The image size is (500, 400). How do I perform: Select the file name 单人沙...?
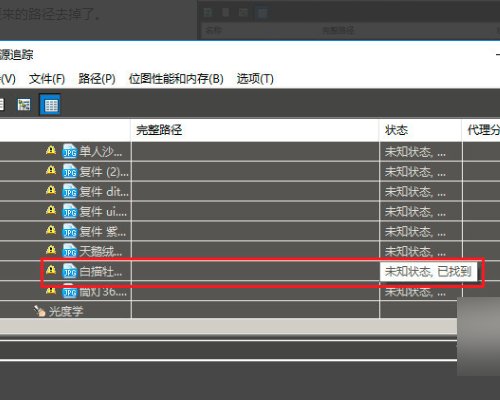pos(100,152)
